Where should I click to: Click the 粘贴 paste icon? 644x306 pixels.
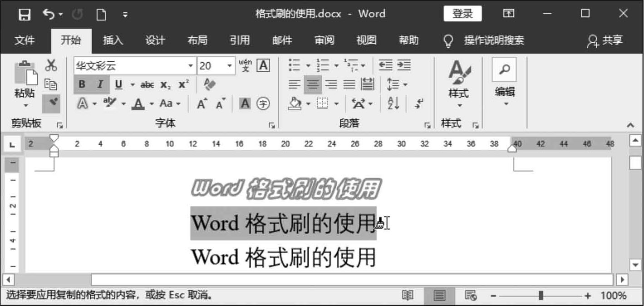coord(25,73)
